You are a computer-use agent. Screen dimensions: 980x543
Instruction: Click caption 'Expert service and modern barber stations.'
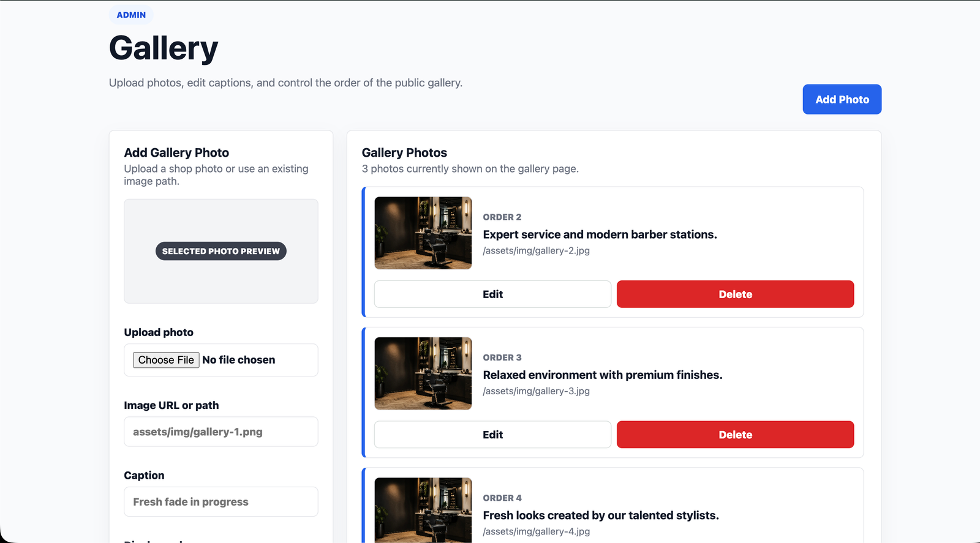pos(600,234)
